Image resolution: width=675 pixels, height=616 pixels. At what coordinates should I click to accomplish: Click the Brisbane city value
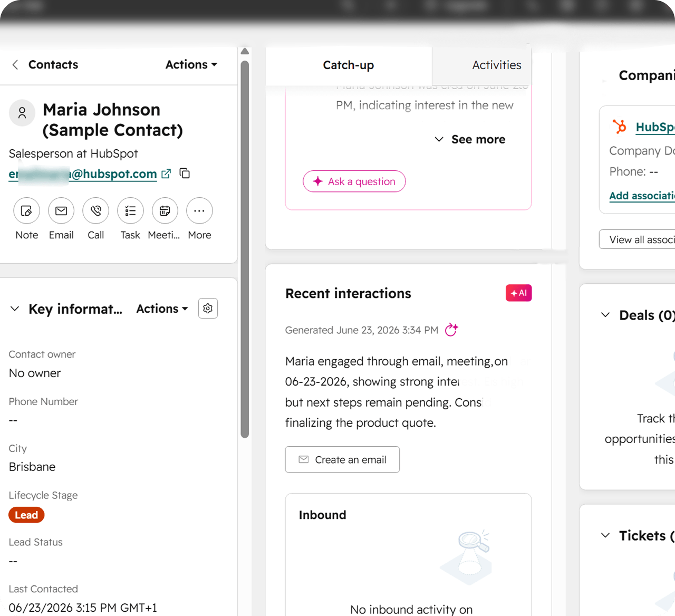coord(32,467)
